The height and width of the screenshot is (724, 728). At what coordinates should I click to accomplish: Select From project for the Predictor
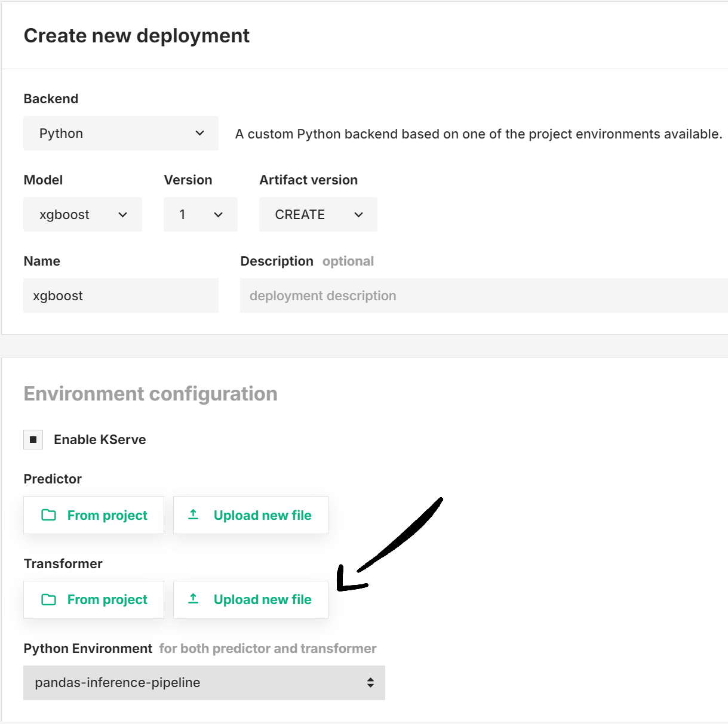click(x=93, y=514)
